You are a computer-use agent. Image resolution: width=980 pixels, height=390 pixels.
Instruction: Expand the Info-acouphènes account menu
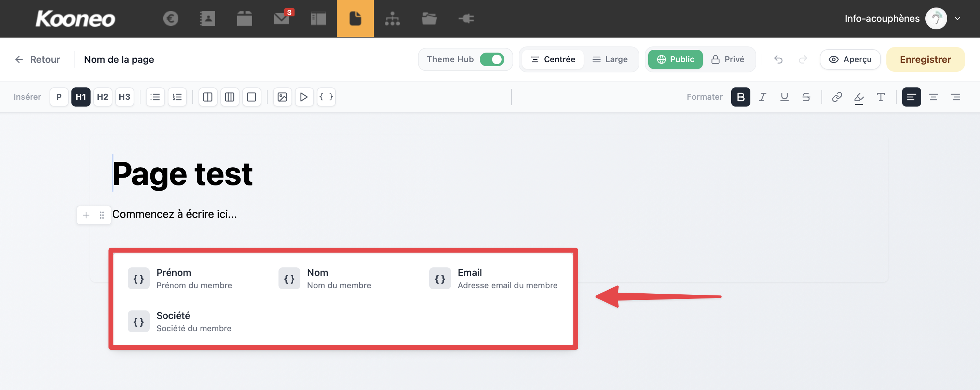(957, 18)
